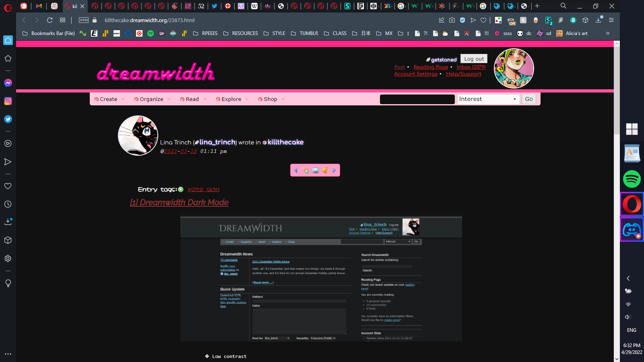The height and width of the screenshot is (362, 644).
Task: Show more bookmarks with the chevron
Action: click(x=607, y=33)
